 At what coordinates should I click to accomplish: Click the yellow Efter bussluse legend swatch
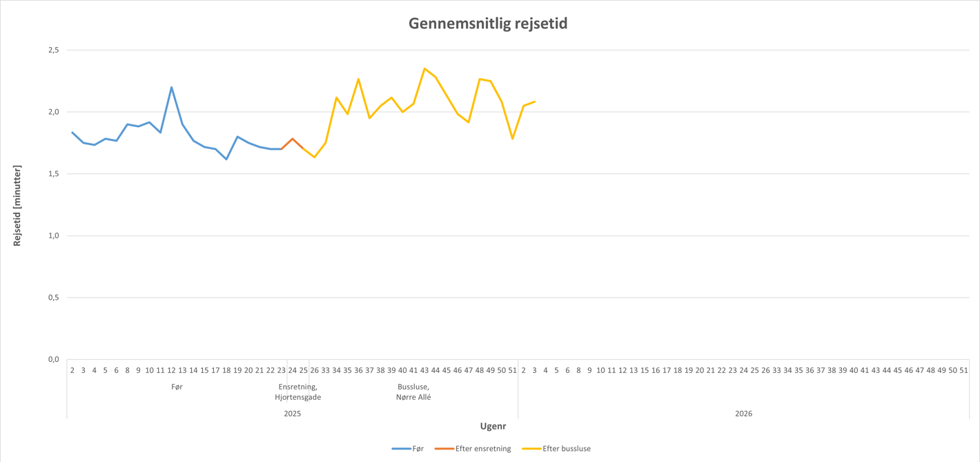[x=531, y=449]
